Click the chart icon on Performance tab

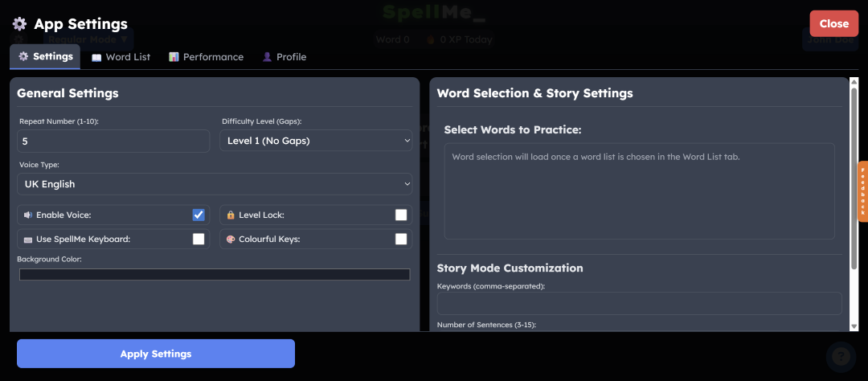[x=174, y=57]
